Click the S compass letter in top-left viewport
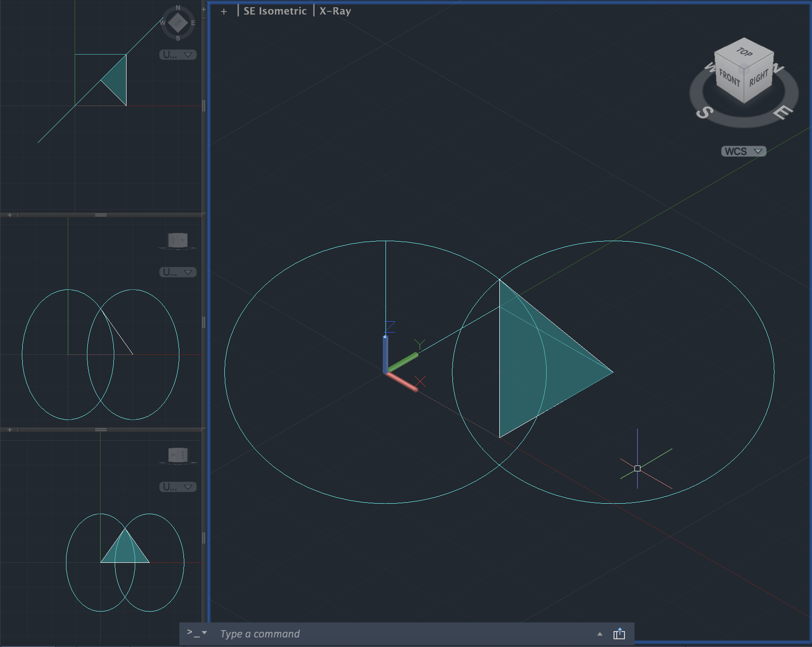This screenshot has height=647, width=812. coord(178,38)
